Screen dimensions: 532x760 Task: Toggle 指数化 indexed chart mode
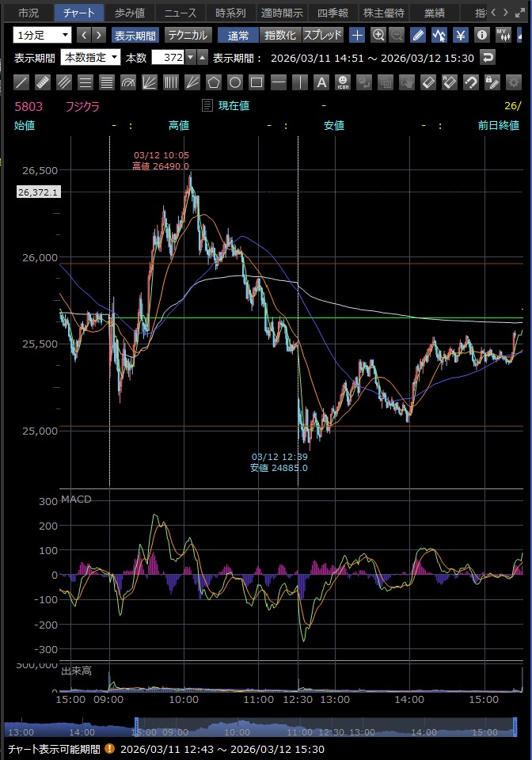[x=279, y=35]
